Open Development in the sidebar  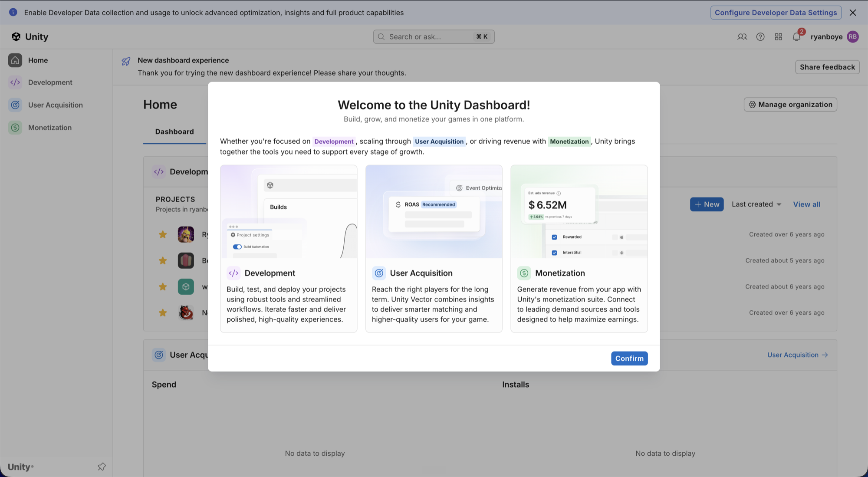tap(50, 82)
